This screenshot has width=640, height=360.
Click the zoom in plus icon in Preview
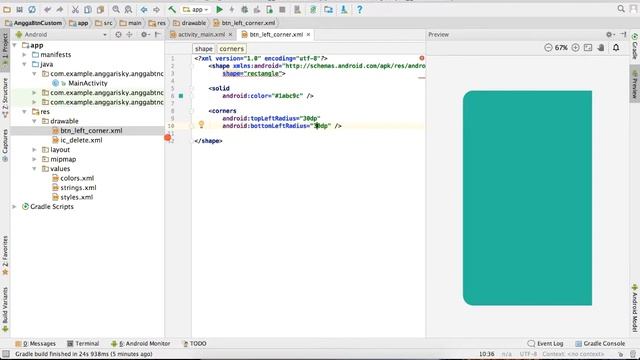coord(575,48)
